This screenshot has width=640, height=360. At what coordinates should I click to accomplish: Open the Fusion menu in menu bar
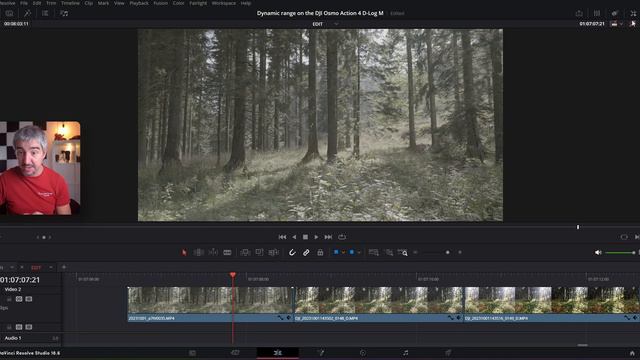(160, 3)
